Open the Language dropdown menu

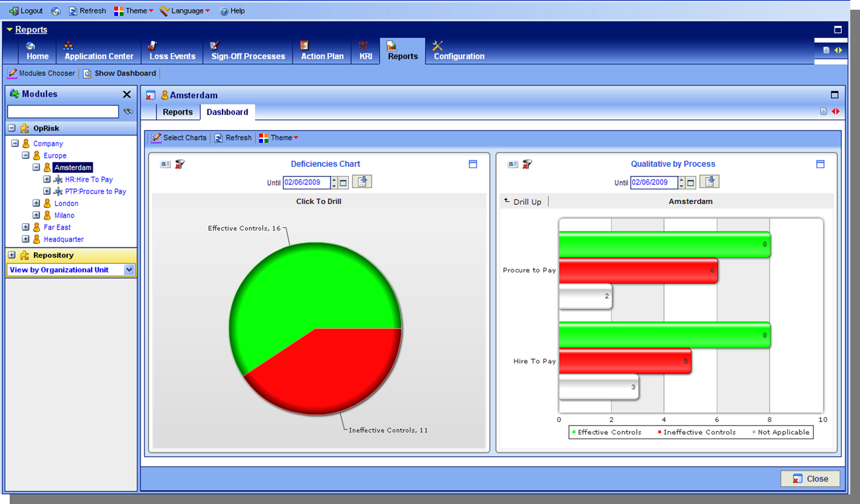tap(185, 11)
